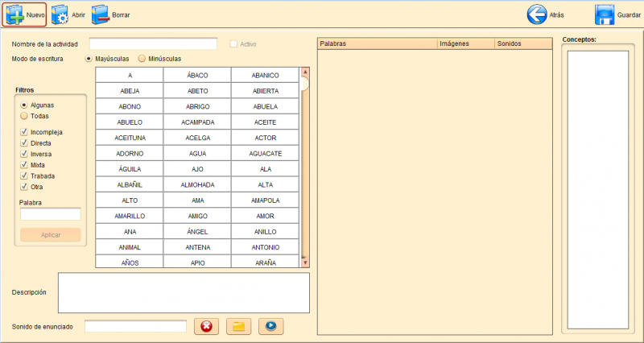Choose the word ACTOR
Viewport: 644px width, 343px height.
pyautogui.click(x=266, y=138)
